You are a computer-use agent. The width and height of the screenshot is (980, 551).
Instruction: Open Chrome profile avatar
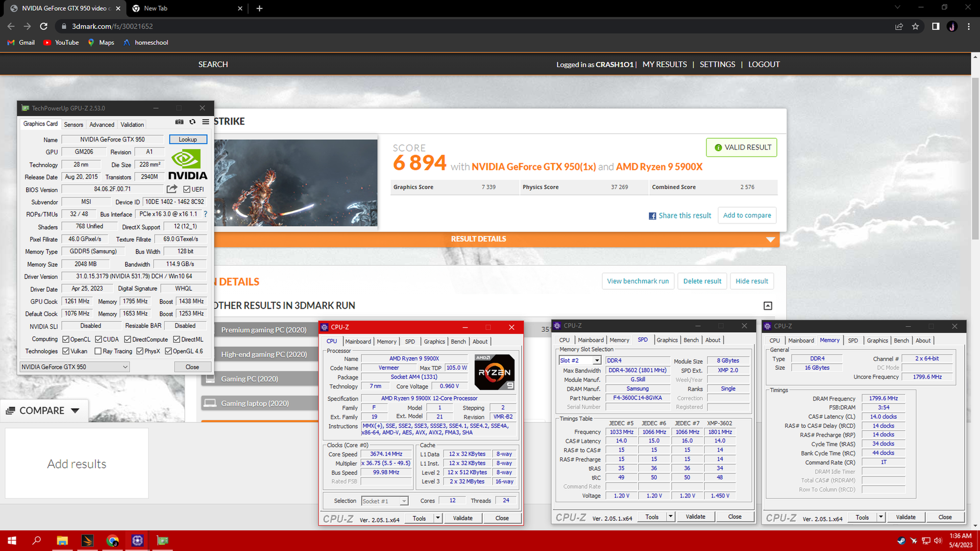[x=952, y=26]
